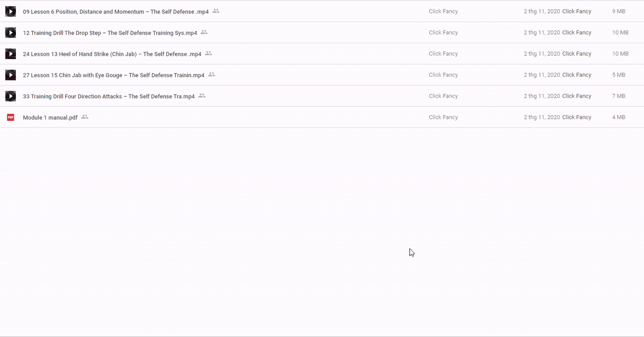Viewport: 644px width, 337px height.
Task: Click video icon for 33 Training Drill file
Action: [10, 96]
